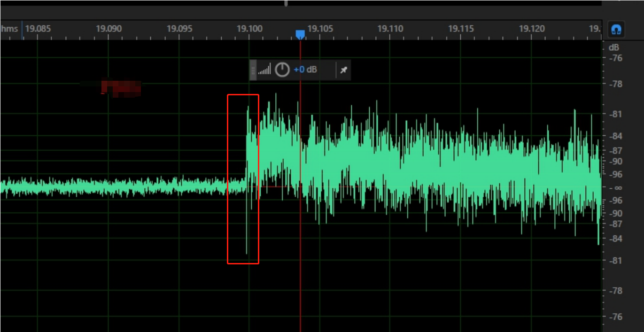Pin the HUD with the pushpin icon

[343, 70]
